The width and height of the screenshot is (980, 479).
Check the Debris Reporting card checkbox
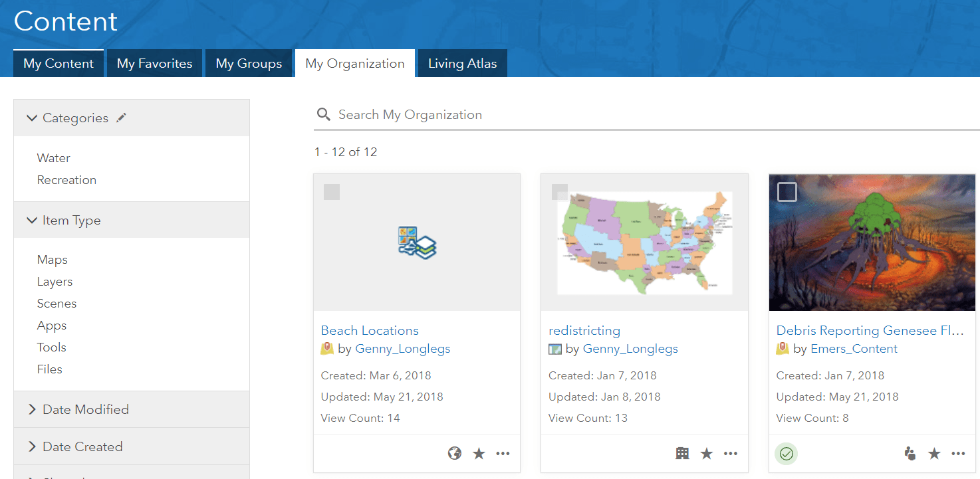click(787, 192)
